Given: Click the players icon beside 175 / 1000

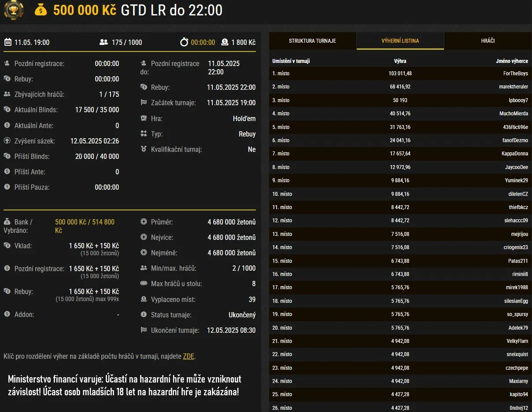Looking at the screenshot, I should point(103,43).
